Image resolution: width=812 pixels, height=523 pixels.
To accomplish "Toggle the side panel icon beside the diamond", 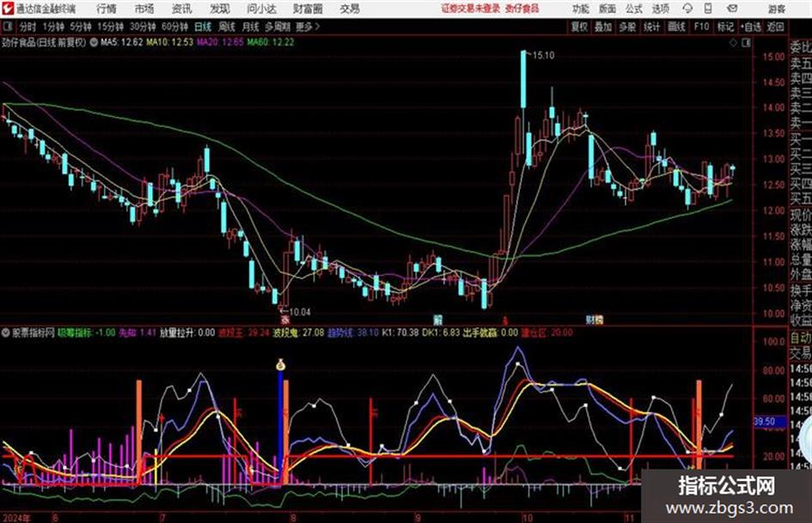I will 746,43.
